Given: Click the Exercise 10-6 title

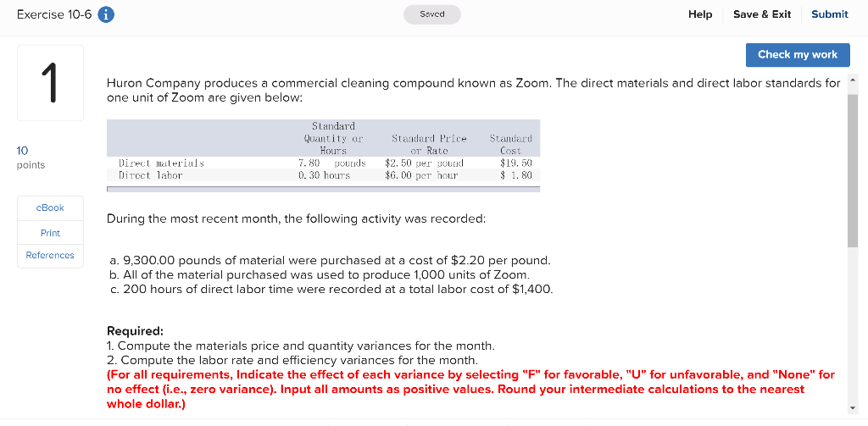Looking at the screenshot, I should [53, 14].
